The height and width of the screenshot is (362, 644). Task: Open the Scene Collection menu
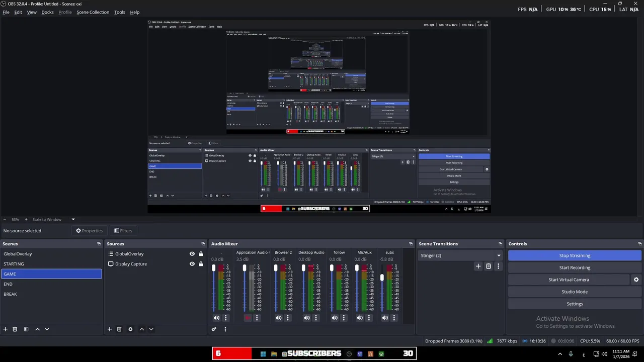93,12
